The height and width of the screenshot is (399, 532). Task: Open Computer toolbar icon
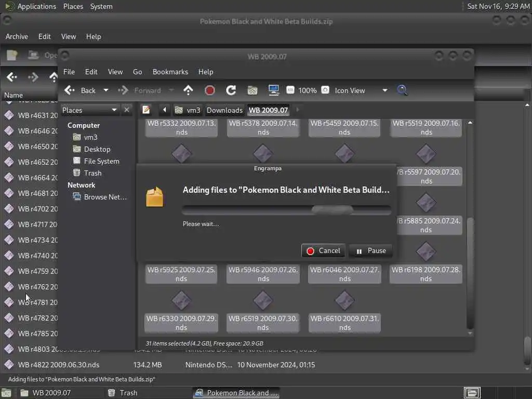[x=273, y=90]
